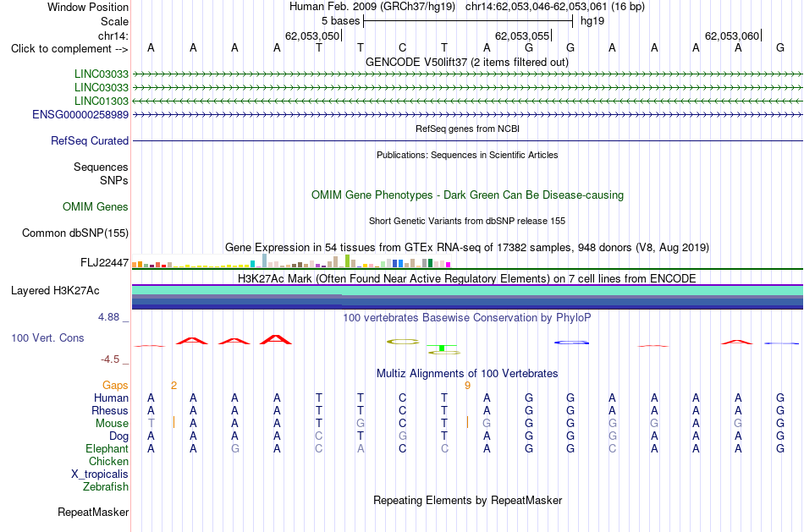Click the Mouse species label
Image resolution: width=804 pixels, height=532 pixels.
click(x=113, y=424)
